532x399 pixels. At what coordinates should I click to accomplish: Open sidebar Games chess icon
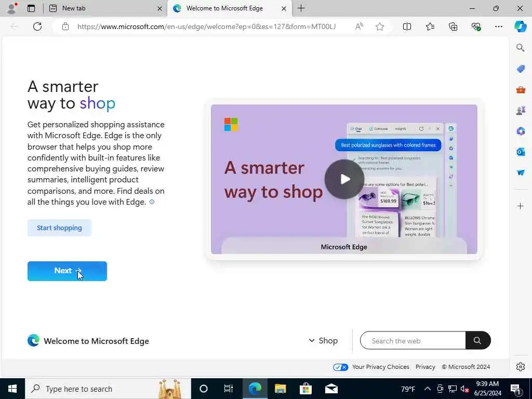click(521, 110)
